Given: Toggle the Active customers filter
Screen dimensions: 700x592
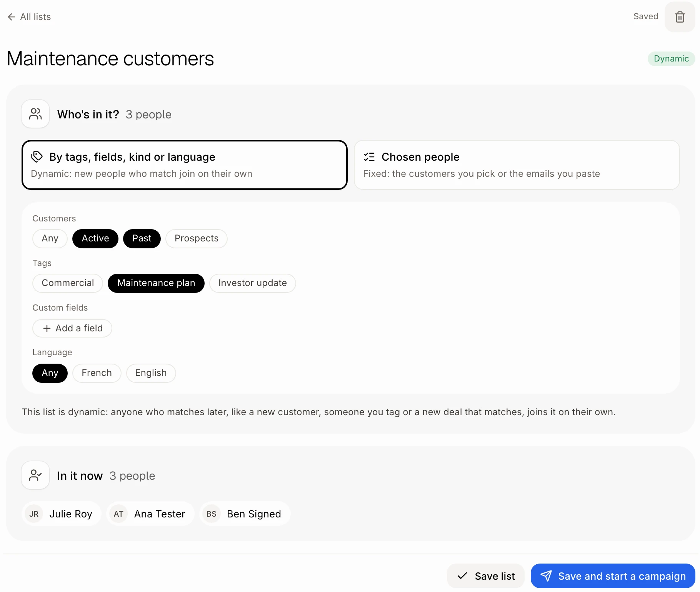Looking at the screenshot, I should [x=95, y=239].
